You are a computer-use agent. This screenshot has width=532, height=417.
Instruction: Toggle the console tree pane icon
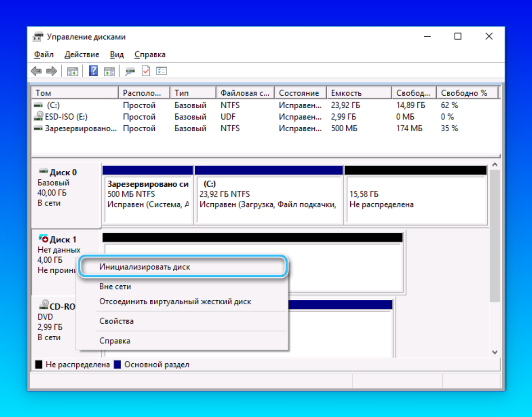(x=72, y=71)
